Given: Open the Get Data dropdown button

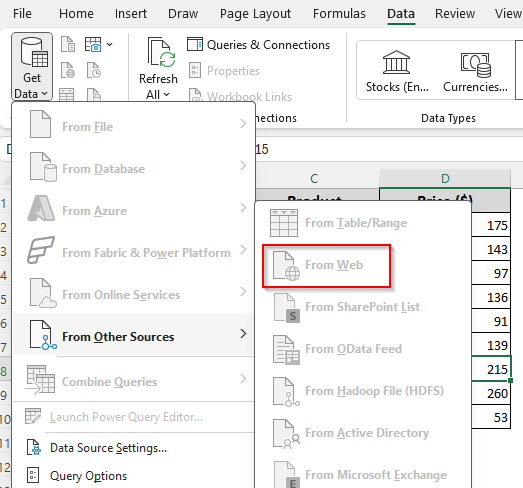Looking at the screenshot, I should [32, 66].
